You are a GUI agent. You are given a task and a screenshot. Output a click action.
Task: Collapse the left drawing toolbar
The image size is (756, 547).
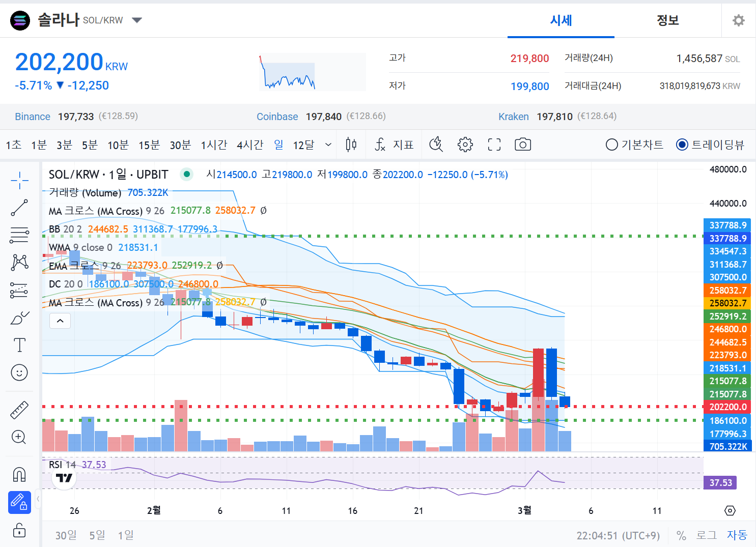tap(38, 499)
